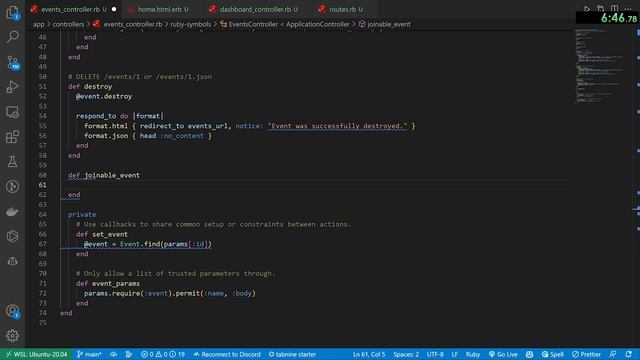640x360 pixels.
Task: Click the WSL: Ubuntu-20.04 remote indicator
Action: click(x=36, y=354)
